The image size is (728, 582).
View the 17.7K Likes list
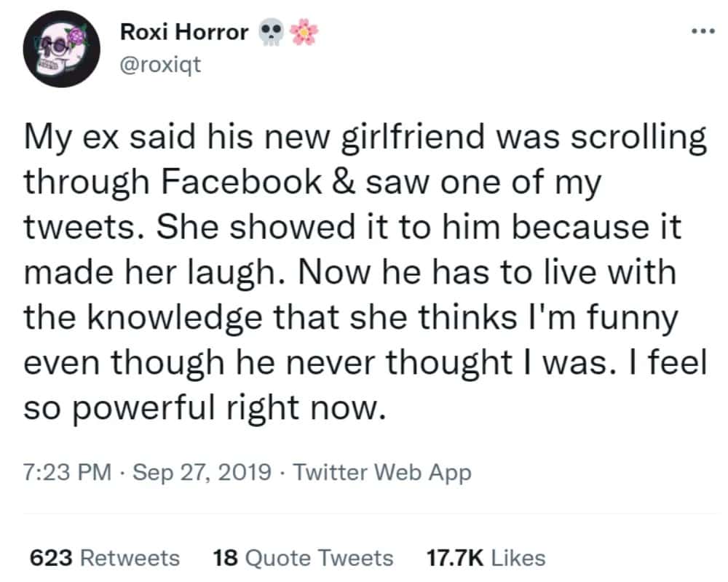[484, 558]
